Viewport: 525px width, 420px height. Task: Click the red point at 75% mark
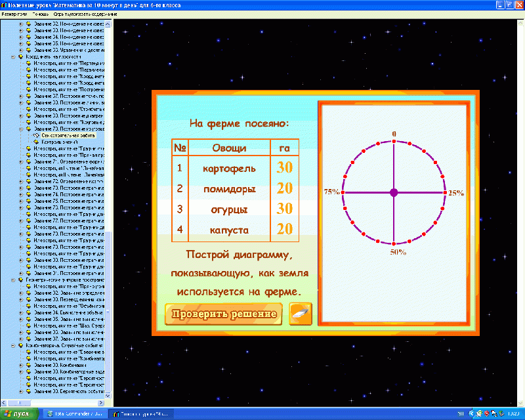[343, 192]
